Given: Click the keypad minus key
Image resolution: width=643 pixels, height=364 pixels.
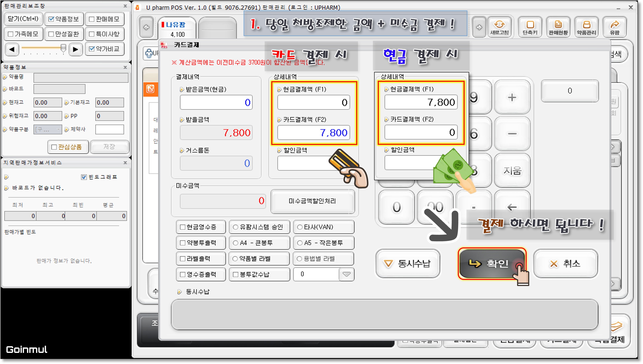Looking at the screenshot, I should 512,134.
